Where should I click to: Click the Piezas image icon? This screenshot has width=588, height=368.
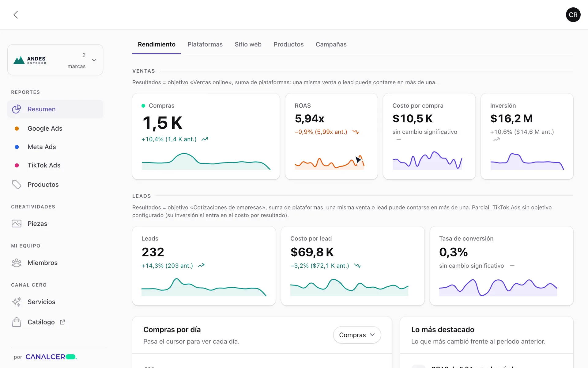17,224
